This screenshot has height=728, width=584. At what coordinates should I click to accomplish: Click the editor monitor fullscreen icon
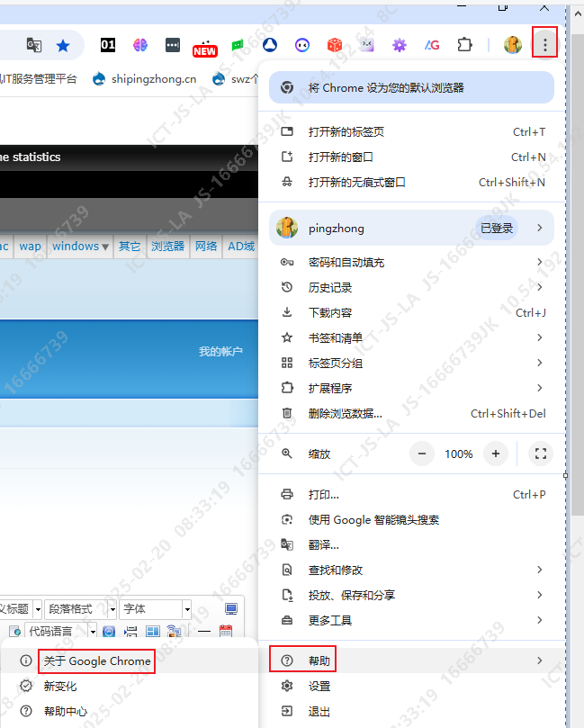(x=230, y=608)
